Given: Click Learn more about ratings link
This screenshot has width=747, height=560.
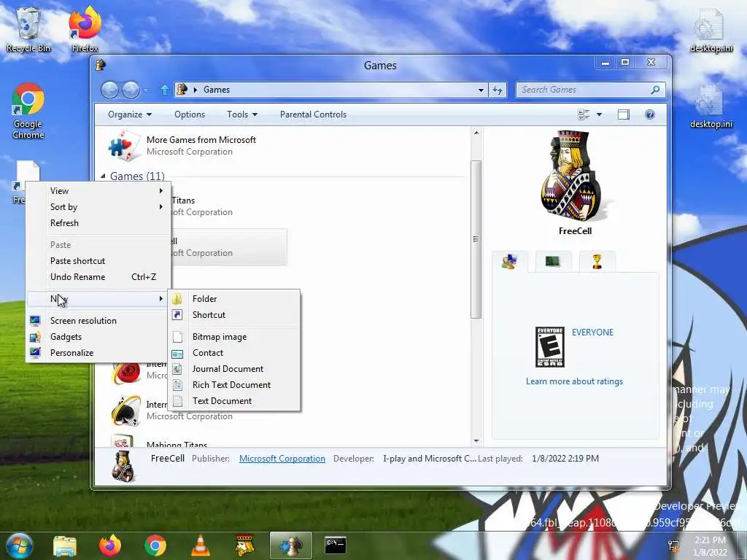Looking at the screenshot, I should (x=574, y=381).
